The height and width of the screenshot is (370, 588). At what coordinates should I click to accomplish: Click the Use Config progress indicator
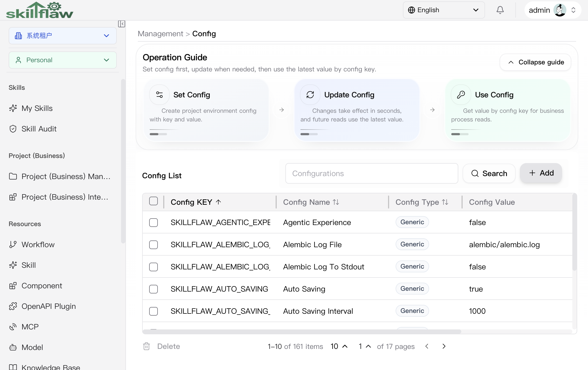tap(460, 134)
